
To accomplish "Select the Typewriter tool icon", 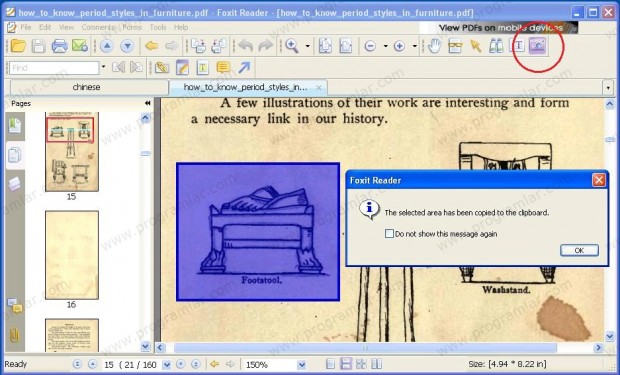I will 202,68.
